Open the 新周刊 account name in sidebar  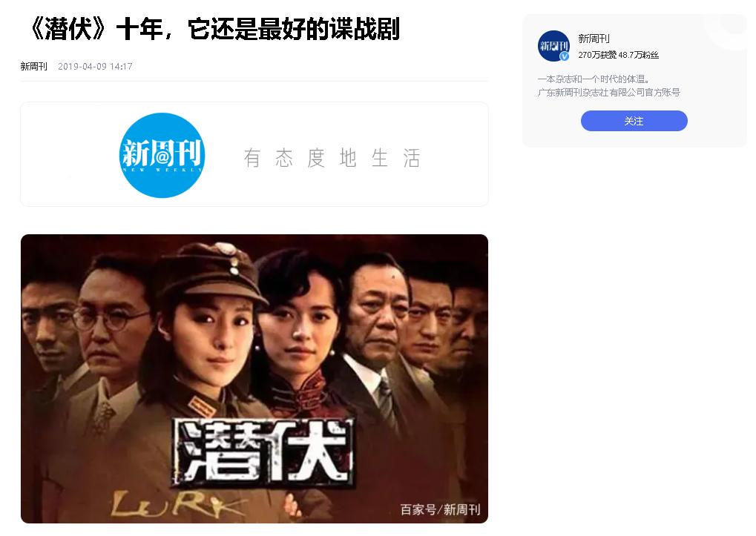pyautogui.click(x=594, y=39)
